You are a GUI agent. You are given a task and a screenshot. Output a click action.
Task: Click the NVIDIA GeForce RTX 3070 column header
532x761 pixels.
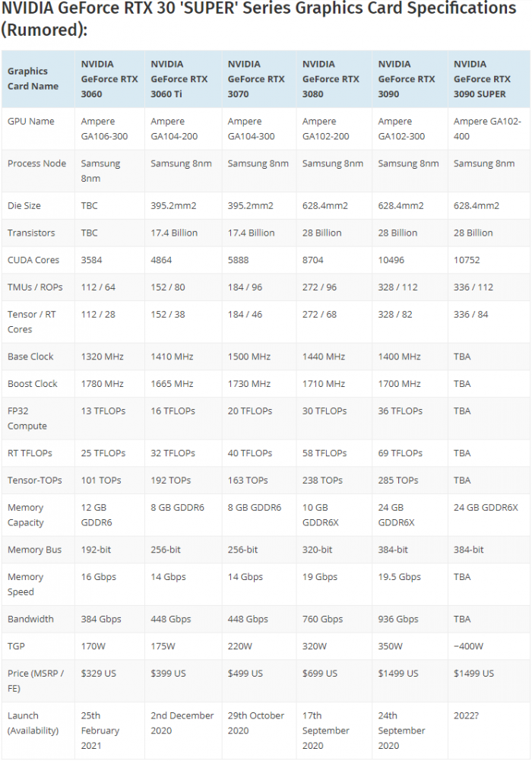pos(259,79)
